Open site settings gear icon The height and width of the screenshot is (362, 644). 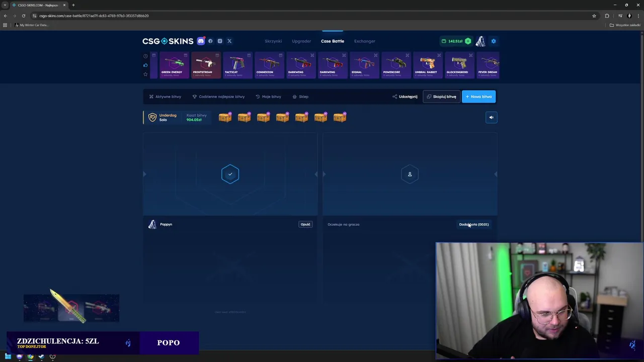[x=494, y=41]
